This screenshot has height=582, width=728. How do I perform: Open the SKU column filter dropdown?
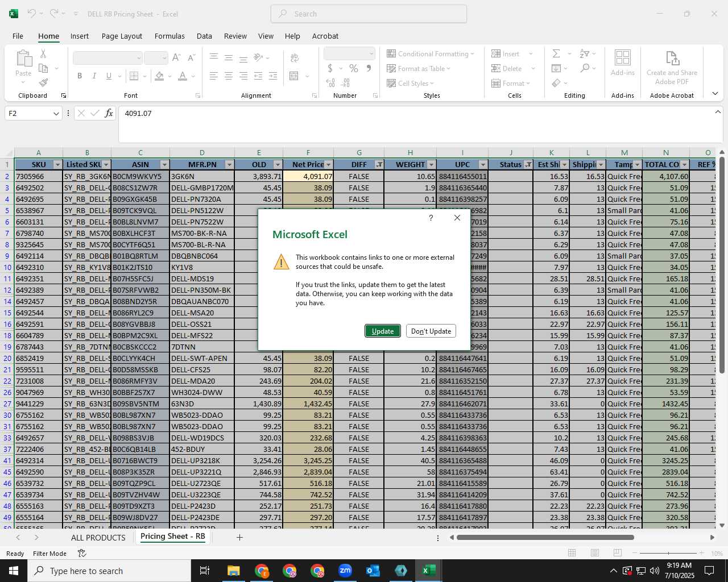click(x=57, y=165)
